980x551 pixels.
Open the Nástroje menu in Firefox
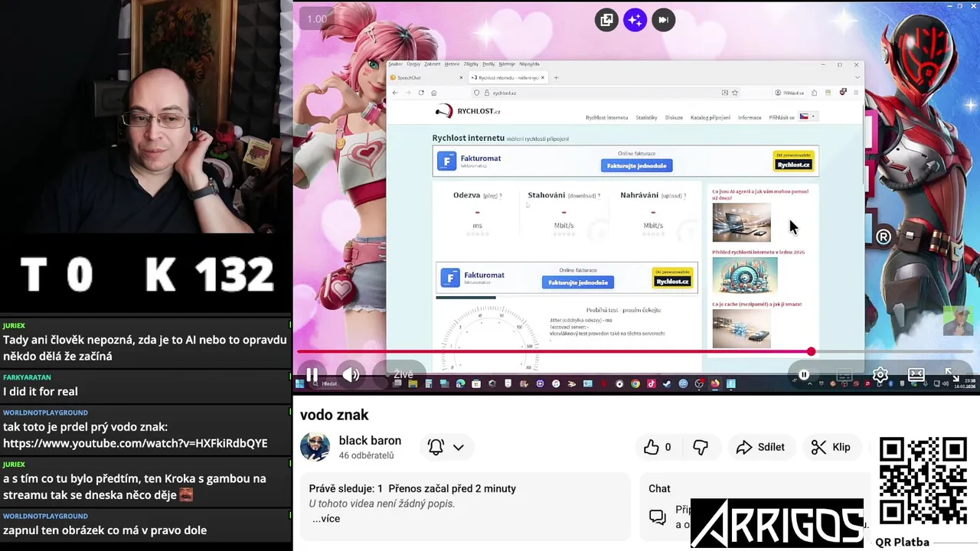[506, 64]
